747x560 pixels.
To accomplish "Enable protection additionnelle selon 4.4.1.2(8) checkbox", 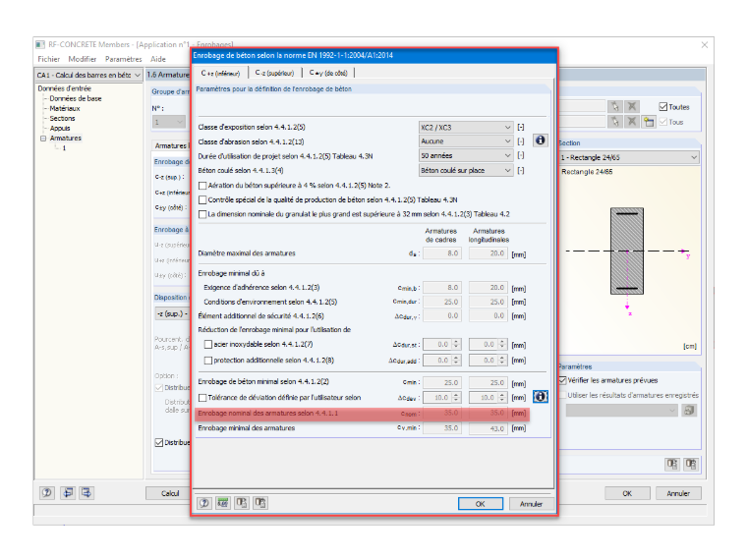I will [208, 361].
